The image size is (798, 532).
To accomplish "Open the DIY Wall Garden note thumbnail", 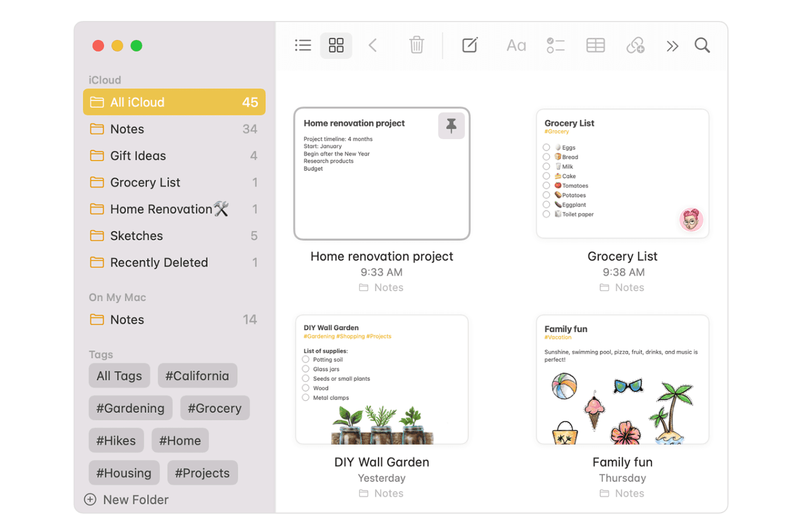I will point(382,379).
